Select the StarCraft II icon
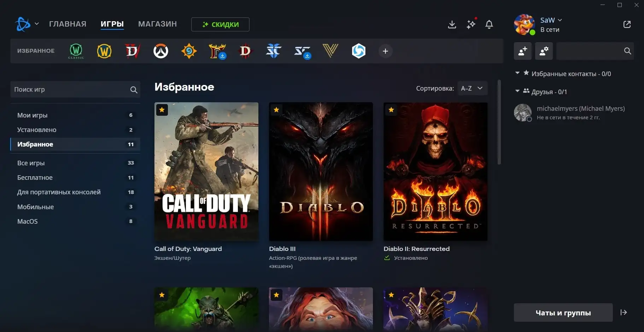Image resolution: width=644 pixels, height=332 pixels. coord(274,51)
